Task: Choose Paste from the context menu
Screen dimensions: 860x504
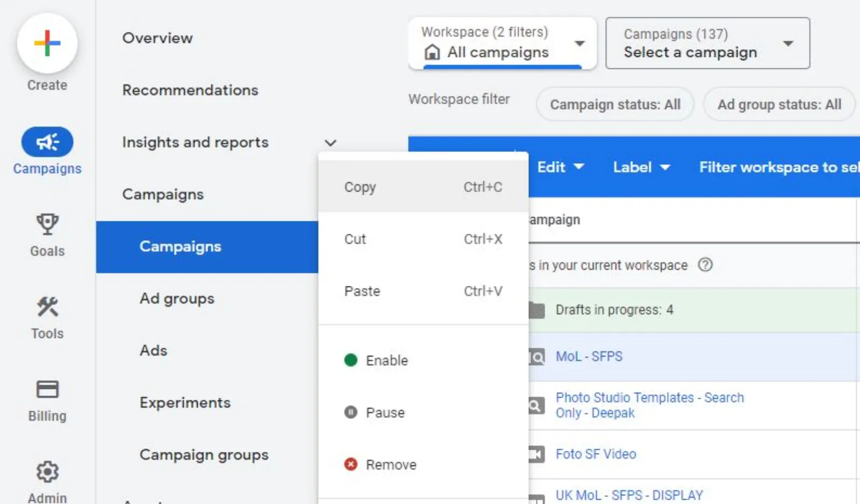Action: click(424, 291)
